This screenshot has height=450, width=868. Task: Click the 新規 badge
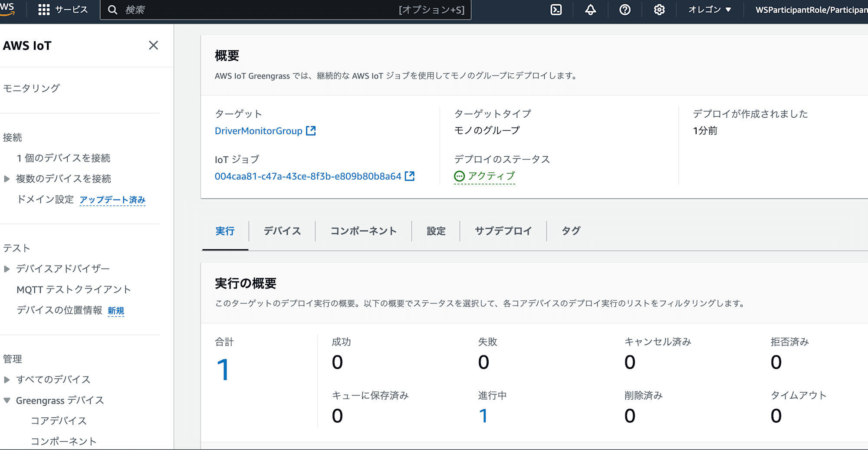[x=116, y=311]
